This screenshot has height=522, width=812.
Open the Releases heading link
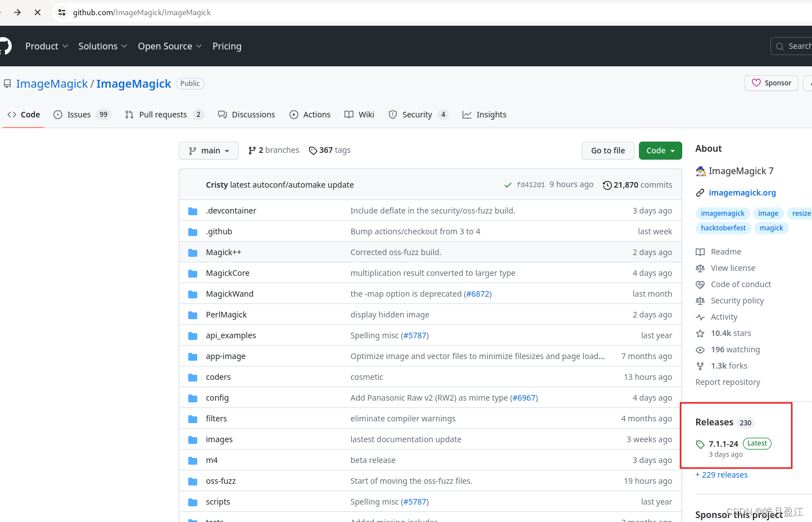pos(714,422)
